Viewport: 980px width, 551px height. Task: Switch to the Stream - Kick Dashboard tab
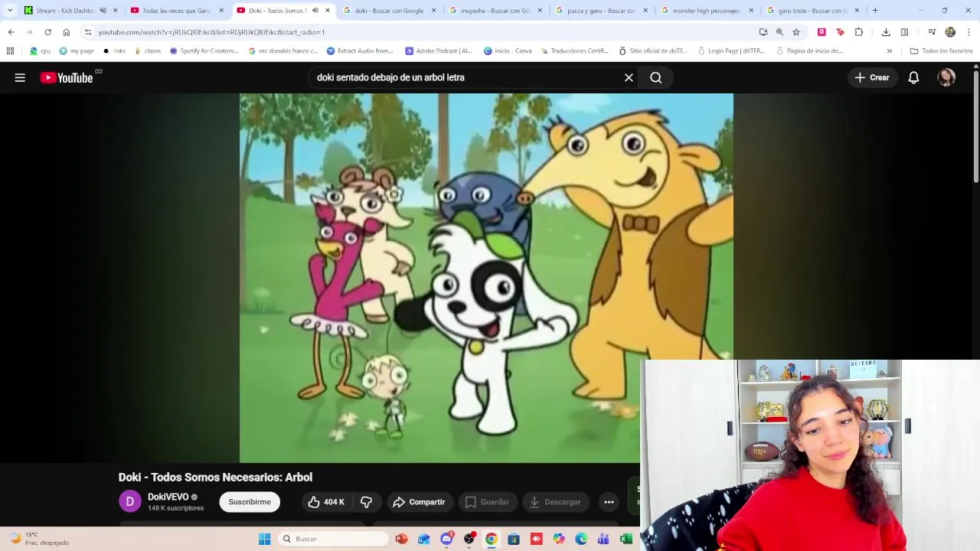65,11
